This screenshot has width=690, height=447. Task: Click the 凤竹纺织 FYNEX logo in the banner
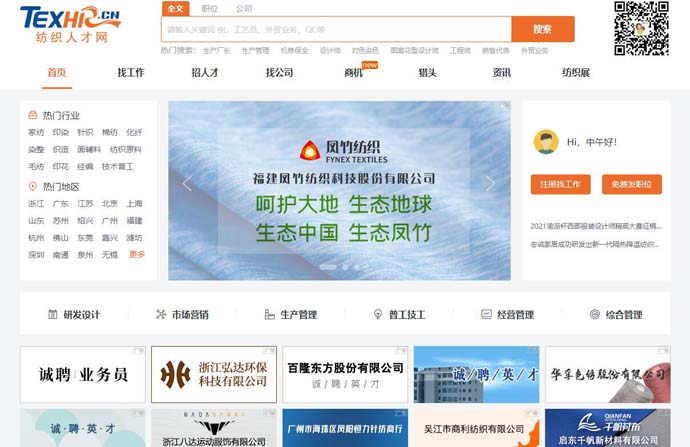tap(344, 151)
